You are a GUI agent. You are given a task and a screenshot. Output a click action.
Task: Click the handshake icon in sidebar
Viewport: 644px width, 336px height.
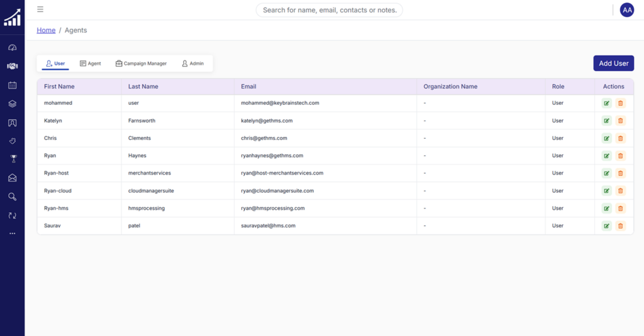click(x=12, y=66)
